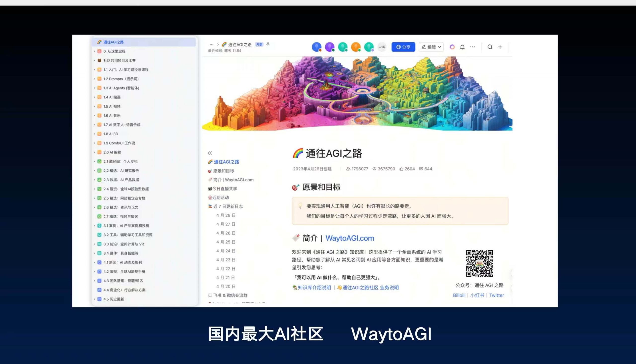Viewport: 636px width, 364px height.
Task: Expand the 0. 从这里启程 tree node
Action: point(94,51)
